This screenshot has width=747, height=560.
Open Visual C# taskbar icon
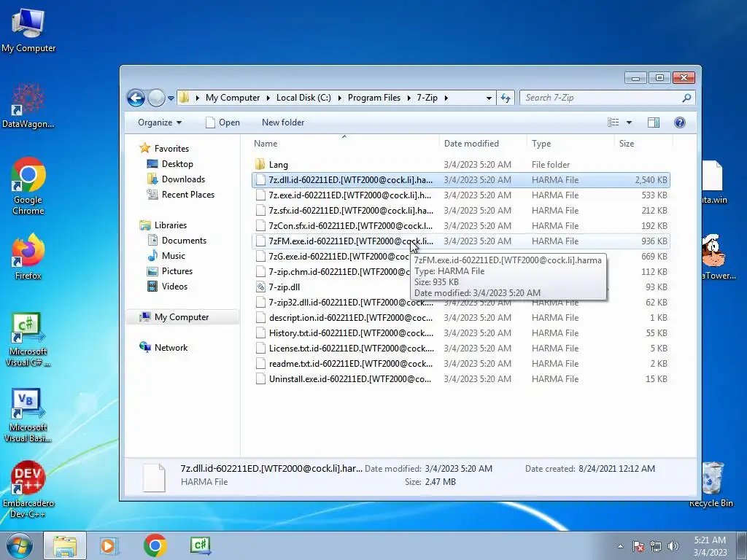click(200, 545)
